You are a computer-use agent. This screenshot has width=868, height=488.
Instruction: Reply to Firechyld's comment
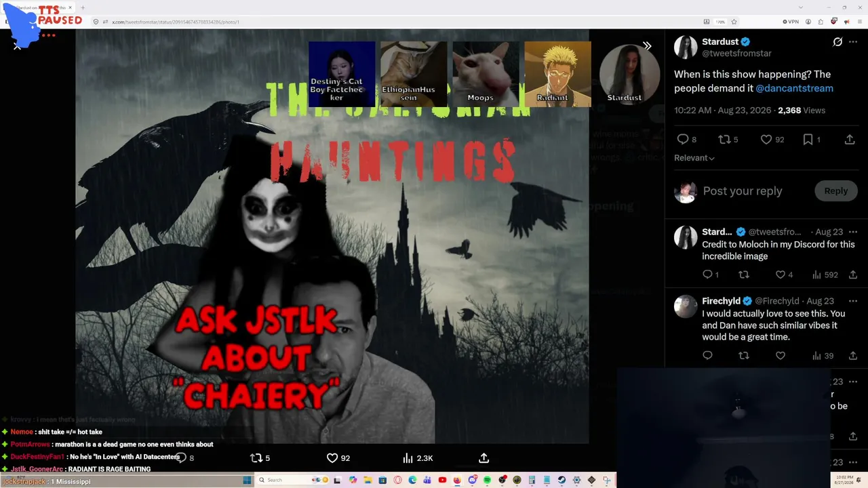[707, 356]
